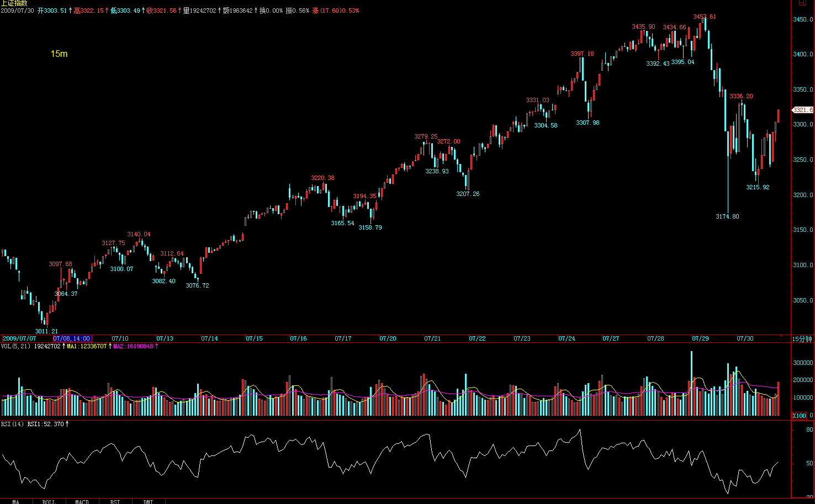815x504 pixels.
Task: Click the low label 3158.79
Action: 370,227
